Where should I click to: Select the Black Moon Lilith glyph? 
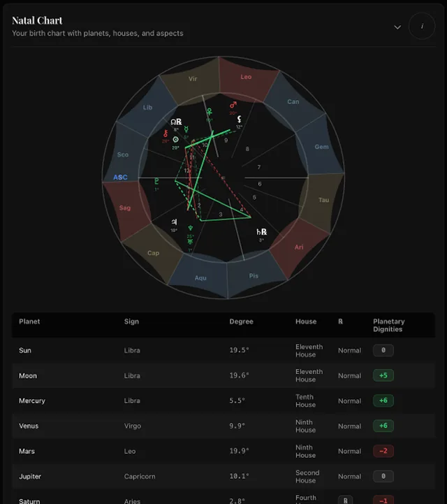[240, 120]
